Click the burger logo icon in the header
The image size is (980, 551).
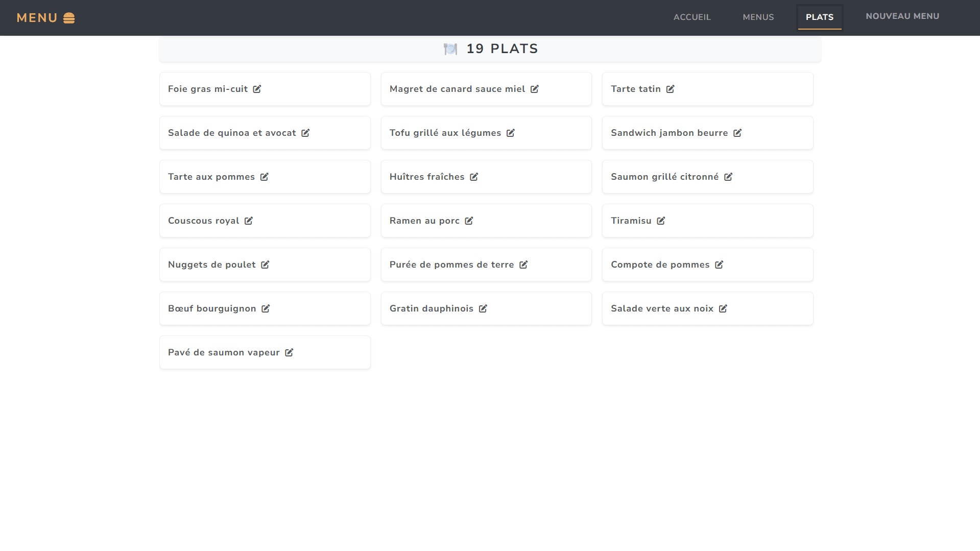[x=69, y=18]
